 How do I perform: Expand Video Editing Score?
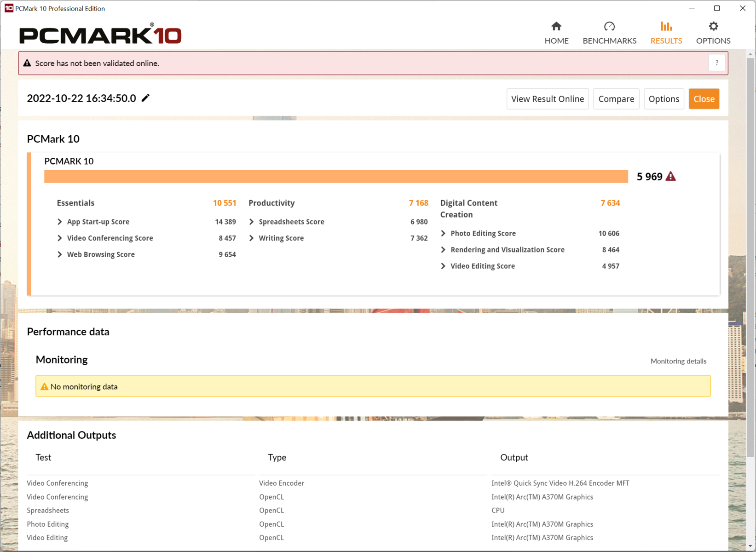(x=444, y=266)
